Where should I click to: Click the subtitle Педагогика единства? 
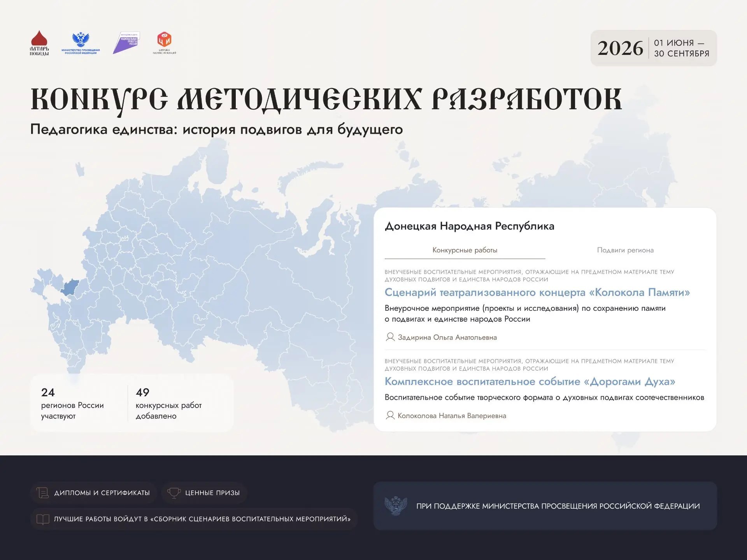click(x=217, y=129)
